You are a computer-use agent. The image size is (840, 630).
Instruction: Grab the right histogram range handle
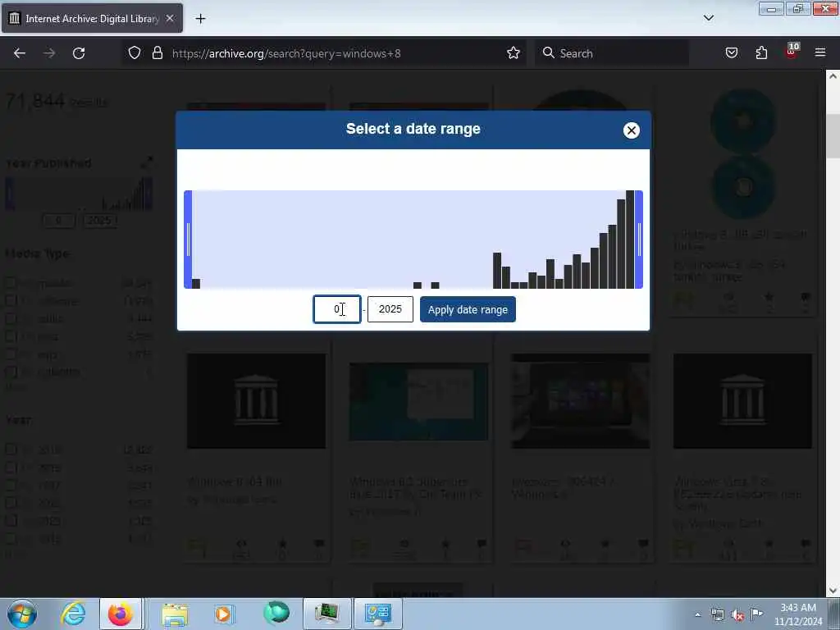[639, 240]
